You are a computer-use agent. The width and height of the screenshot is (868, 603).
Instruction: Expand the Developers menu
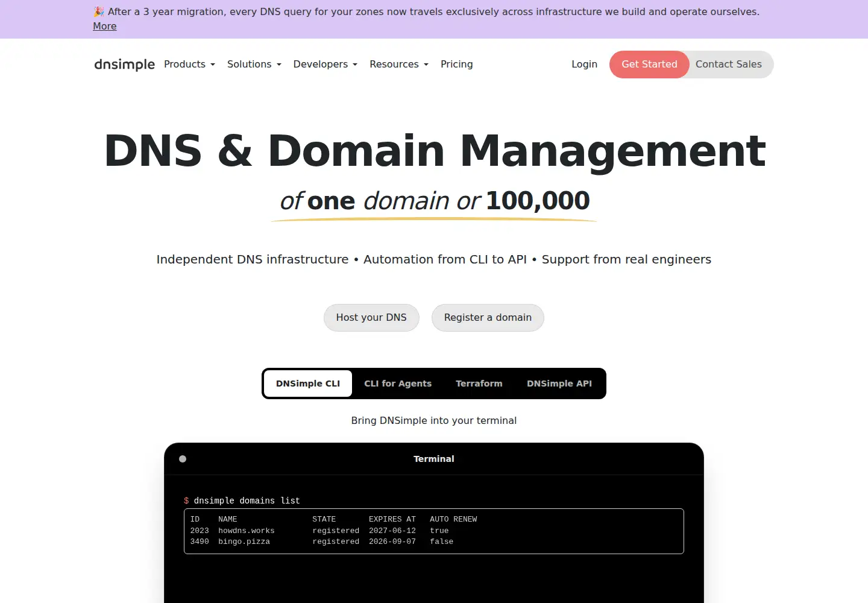[325, 64]
